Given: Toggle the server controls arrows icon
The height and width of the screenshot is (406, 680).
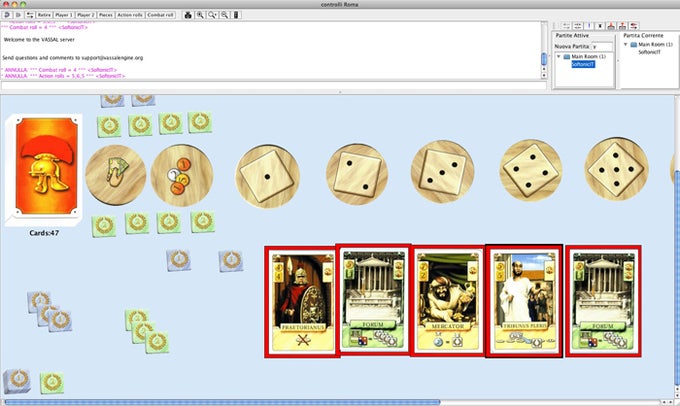Looking at the screenshot, I should click(x=30, y=15).
